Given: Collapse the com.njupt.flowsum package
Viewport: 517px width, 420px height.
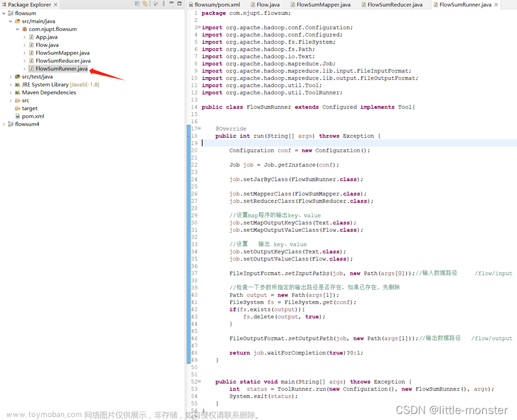Looking at the screenshot, I should tap(17, 29).
